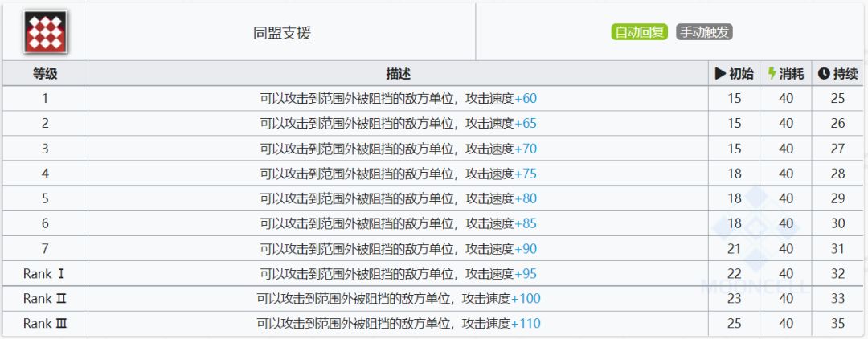
Task: Click the blue +110 attack speed value
Action: pyautogui.click(x=526, y=324)
